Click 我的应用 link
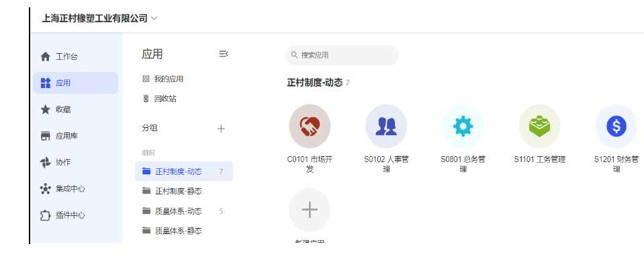 [x=168, y=79]
